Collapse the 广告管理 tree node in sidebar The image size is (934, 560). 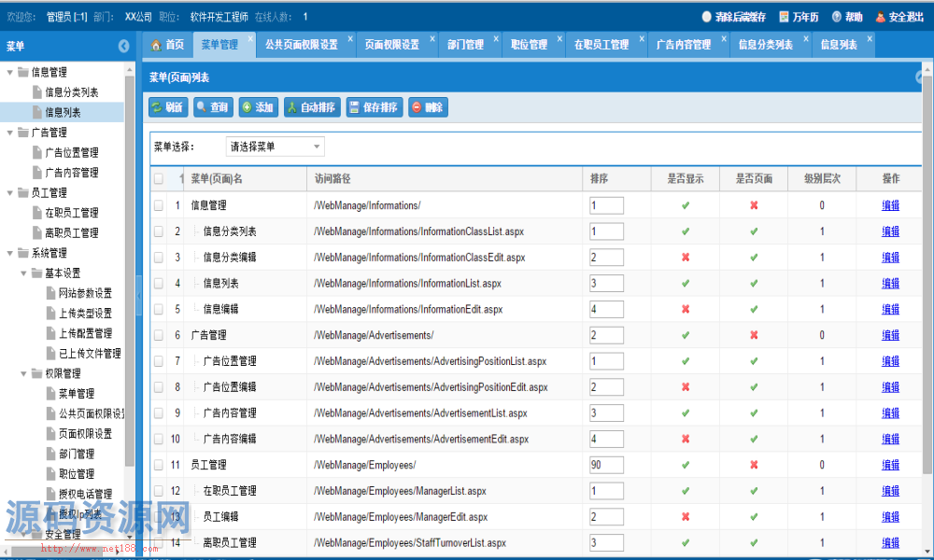[x=9, y=133]
